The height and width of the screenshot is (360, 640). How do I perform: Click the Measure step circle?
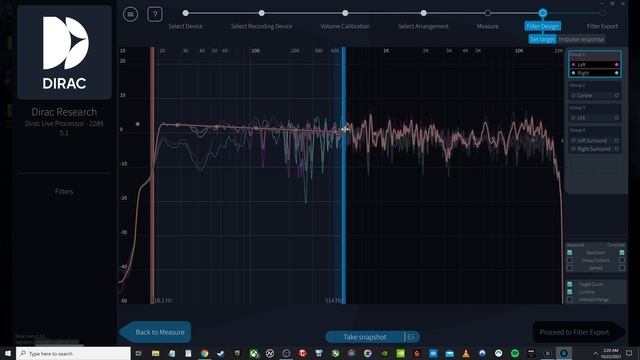(487, 13)
